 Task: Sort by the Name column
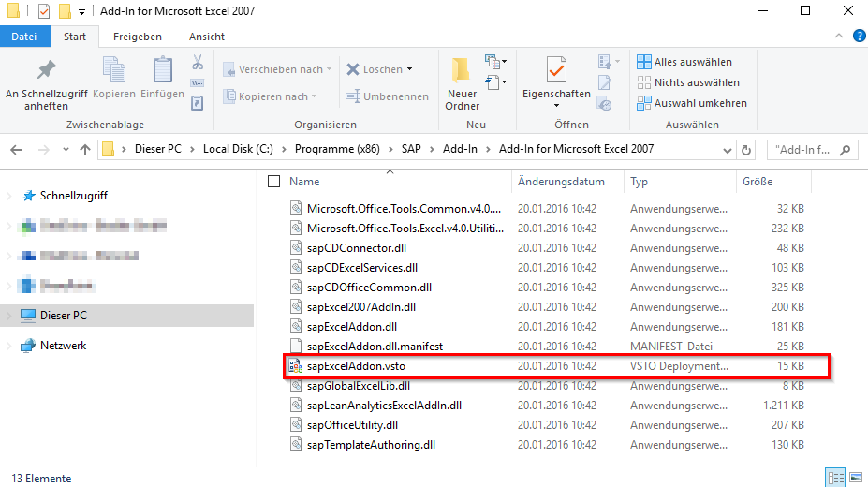(x=304, y=182)
